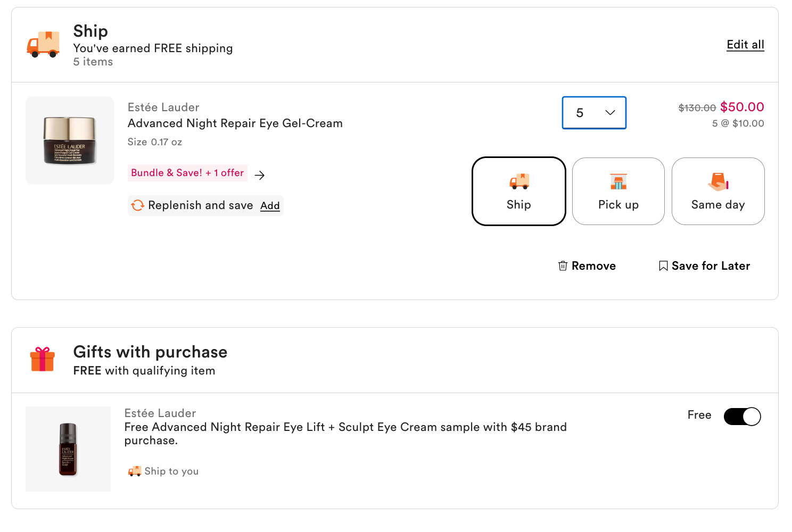Turn off the free gift sample toggle
Viewport: 792px width, 532px height.
tap(742, 416)
